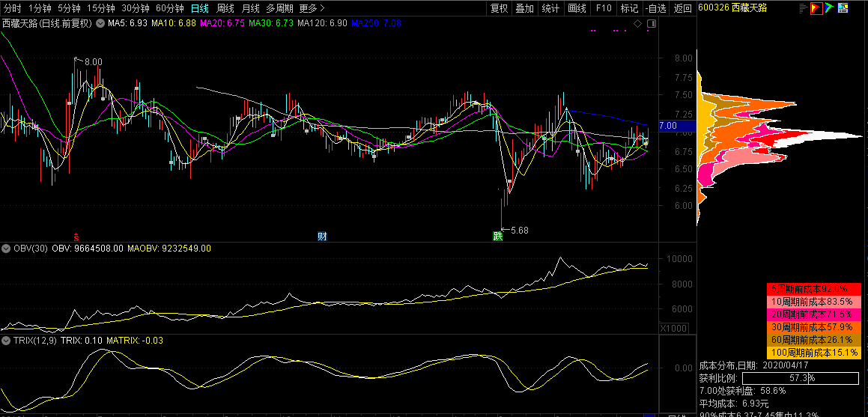Switch to the 周线 weekly period
This screenshot has width=868, height=417.
click(x=225, y=8)
